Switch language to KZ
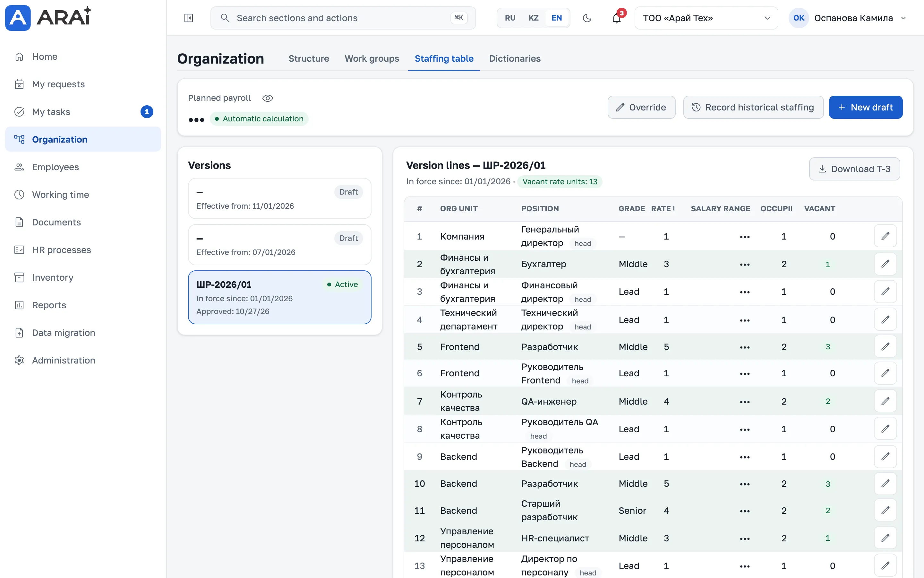Viewport: 924px width, 578px height. pos(534,18)
